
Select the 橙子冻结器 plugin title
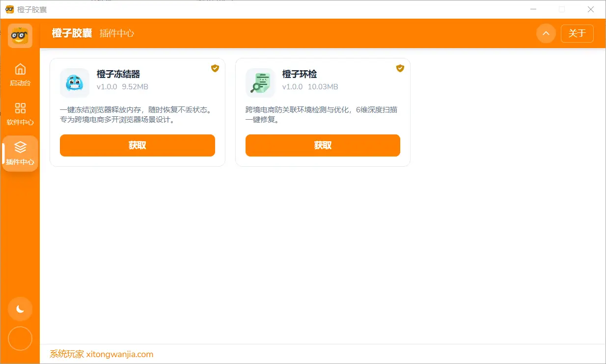tap(118, 74)
